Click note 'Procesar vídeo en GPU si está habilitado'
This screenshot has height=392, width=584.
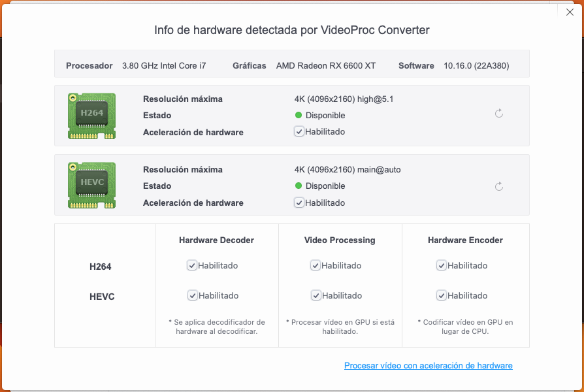pyautogui.click(x=340, y=327)
